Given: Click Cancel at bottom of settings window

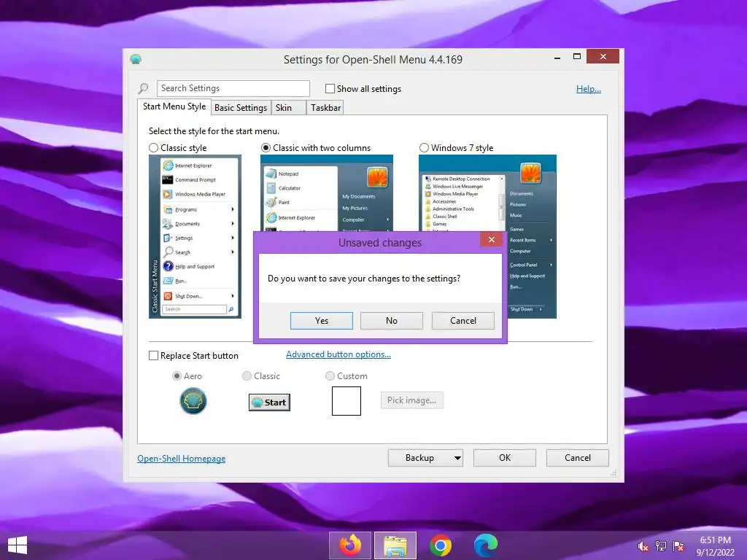Looking at the screenshot, I should click(578, 458).
